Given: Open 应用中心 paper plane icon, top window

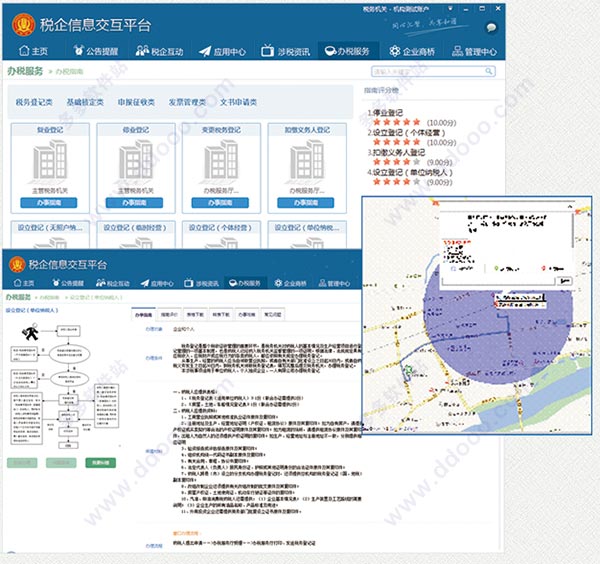Looking at the screenshot, I should tap(205, 51).
